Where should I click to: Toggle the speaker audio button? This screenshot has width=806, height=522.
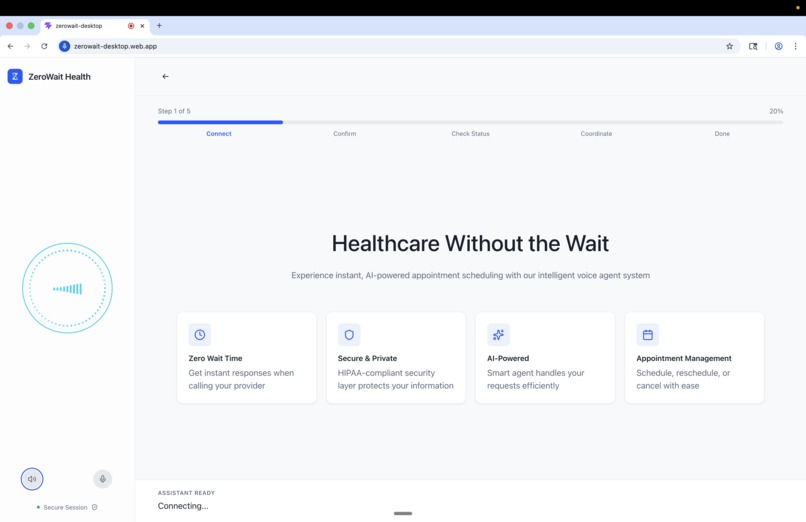click(x=32, y=479)
